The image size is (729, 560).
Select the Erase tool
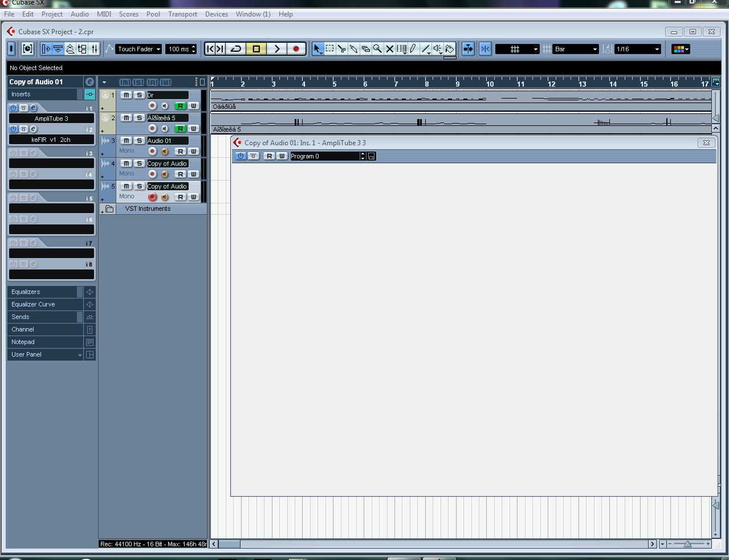[x=365, y=49]
